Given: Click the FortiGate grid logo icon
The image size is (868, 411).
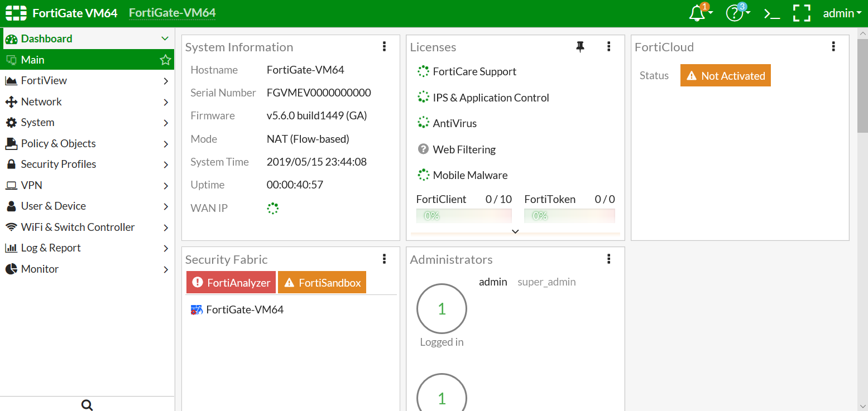Looking at the screenshot, I should 15,12.
